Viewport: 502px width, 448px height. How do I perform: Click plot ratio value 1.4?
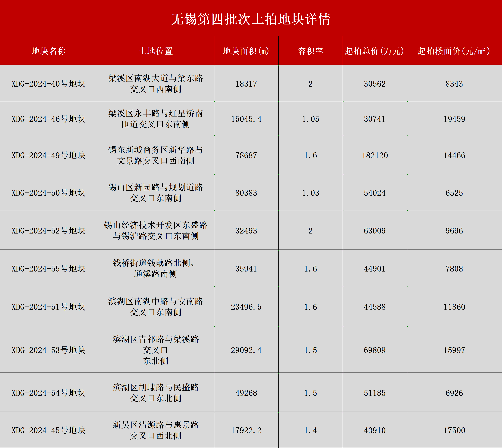click(x=311, y=431)
